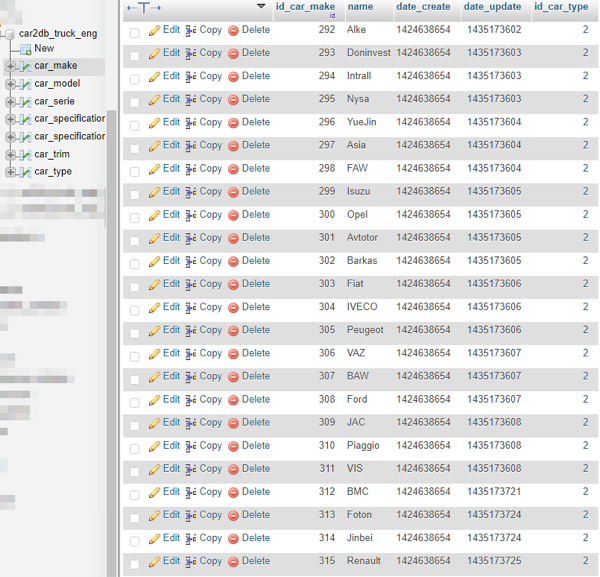Click the left arrow of column toggle header

[x=132, y=8]
